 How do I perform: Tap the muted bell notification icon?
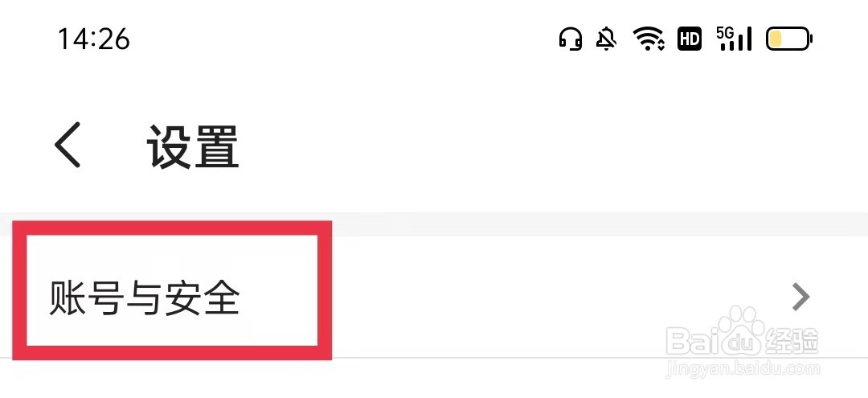[x=606, y=39]
